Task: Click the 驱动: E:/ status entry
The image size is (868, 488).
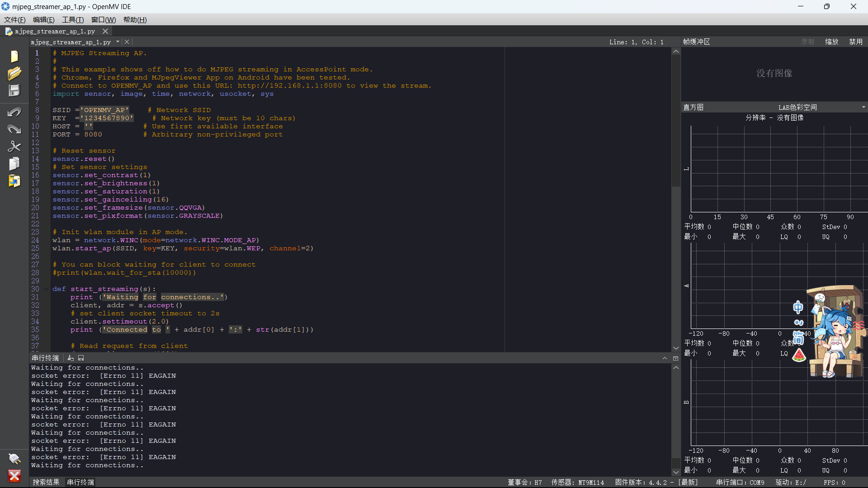Action: [791, 483]
